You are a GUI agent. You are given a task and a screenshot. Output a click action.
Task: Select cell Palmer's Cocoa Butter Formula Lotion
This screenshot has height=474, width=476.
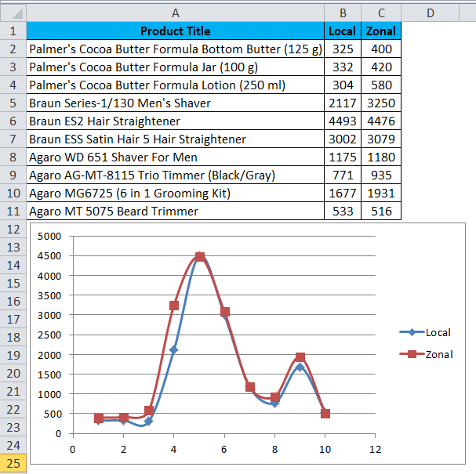tap(176, 85)
